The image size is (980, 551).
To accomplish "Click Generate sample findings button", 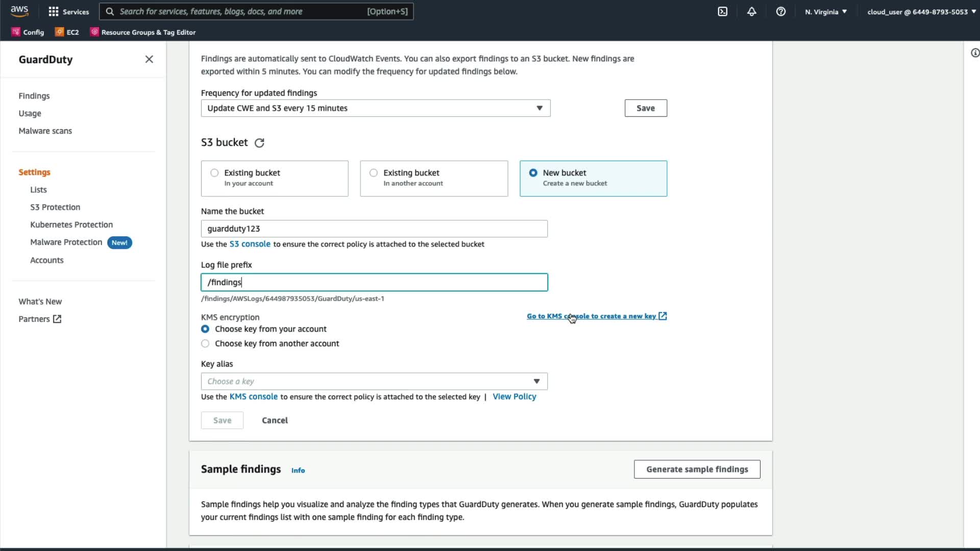I will [x=697, y=469].
